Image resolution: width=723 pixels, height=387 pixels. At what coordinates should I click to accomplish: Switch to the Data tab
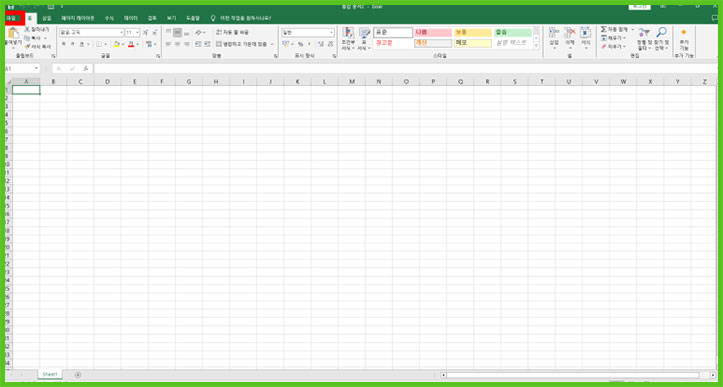(131, 18)
